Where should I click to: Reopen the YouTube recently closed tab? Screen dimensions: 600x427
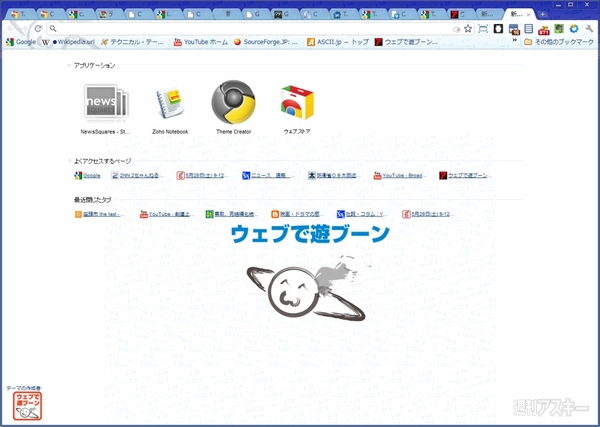point(165,214)
